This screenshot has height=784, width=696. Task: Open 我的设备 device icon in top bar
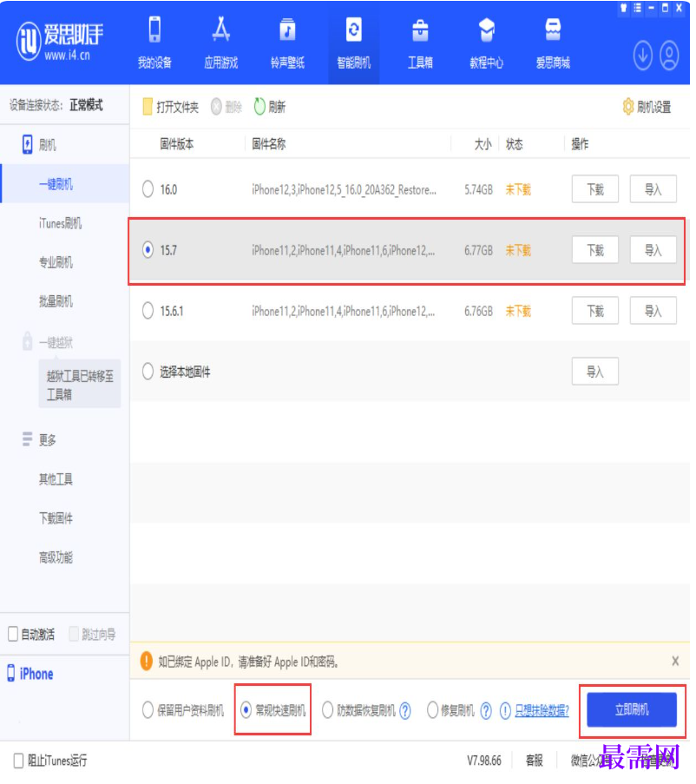coord(154,42)
